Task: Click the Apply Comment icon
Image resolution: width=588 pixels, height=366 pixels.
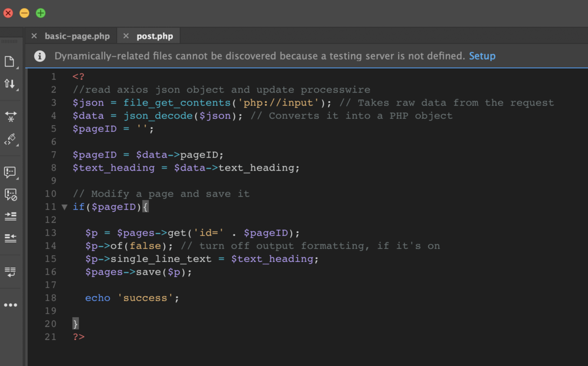Action: pos(8,172)
